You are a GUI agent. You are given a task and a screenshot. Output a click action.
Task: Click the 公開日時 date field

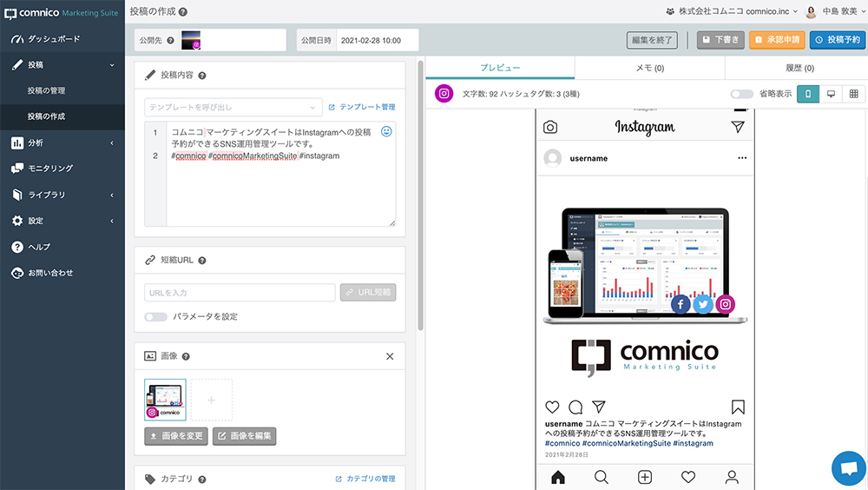click(377, 41)
